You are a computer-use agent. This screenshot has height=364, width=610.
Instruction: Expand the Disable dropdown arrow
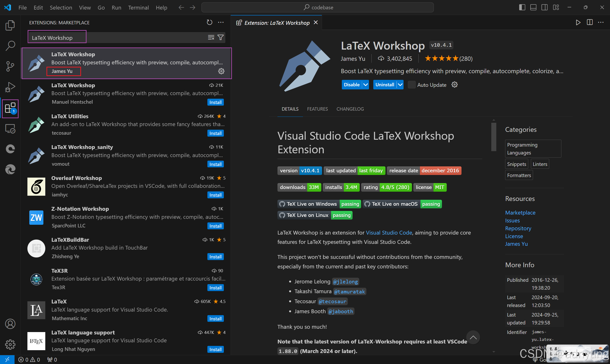pyautogui.click(x=365, y=85)
